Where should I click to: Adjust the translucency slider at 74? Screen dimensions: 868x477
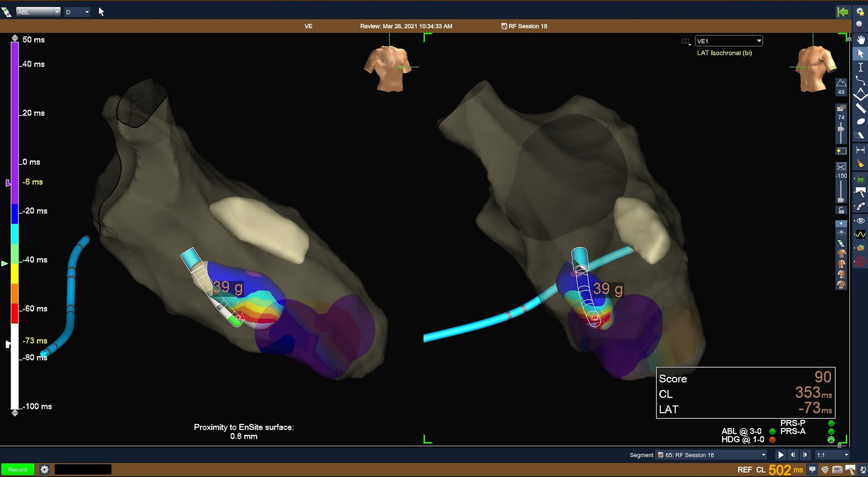coord(841,129)
